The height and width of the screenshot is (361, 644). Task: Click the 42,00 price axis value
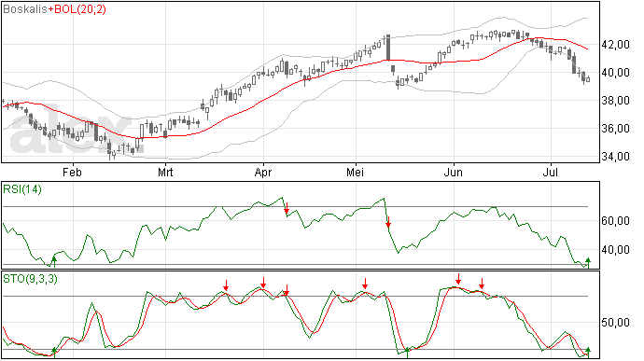tap(615, 45)
